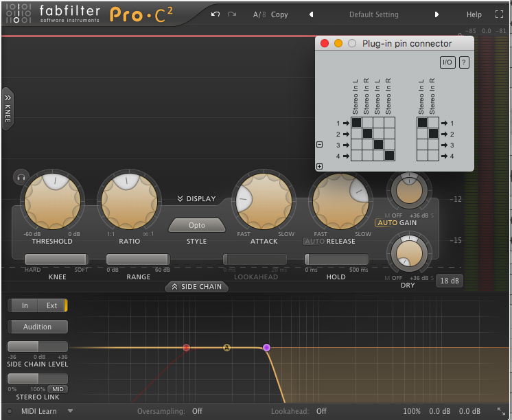The image size is (512, 420).
Task: Click the output gain knob above AUTO GAIN
Action: pyautogui.click(x=409, y=190)
